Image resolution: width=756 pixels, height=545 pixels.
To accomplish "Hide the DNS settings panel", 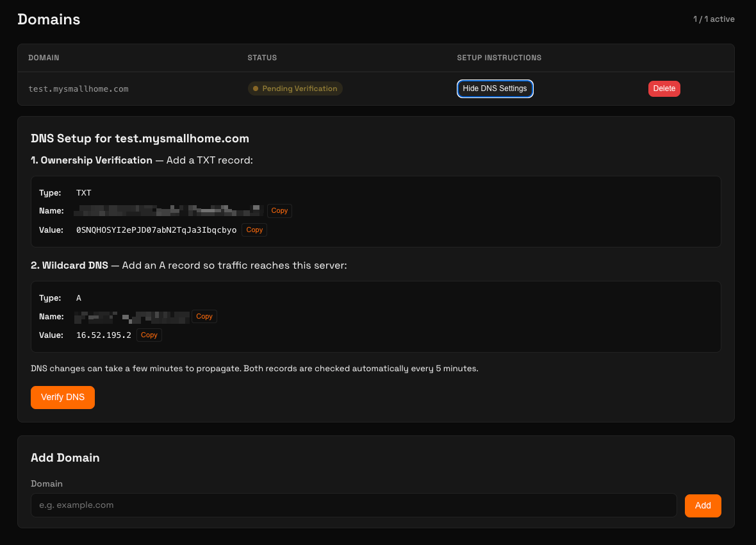I will point(495,88).
